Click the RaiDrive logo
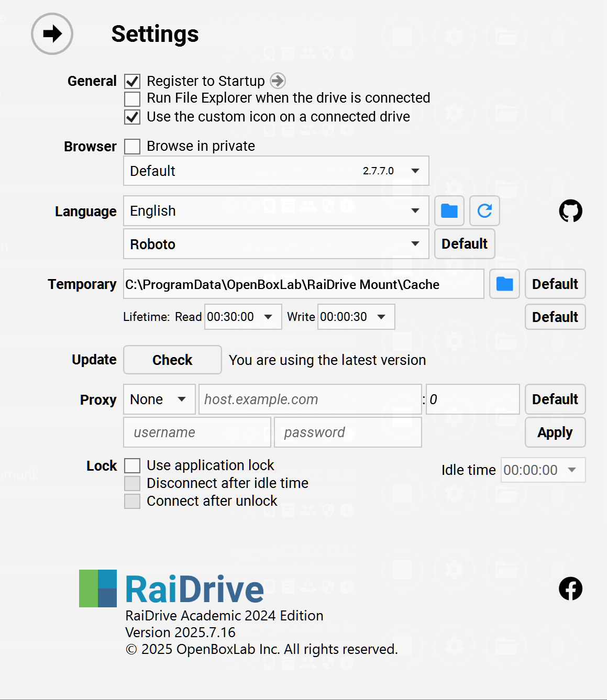 pos(172,589)
